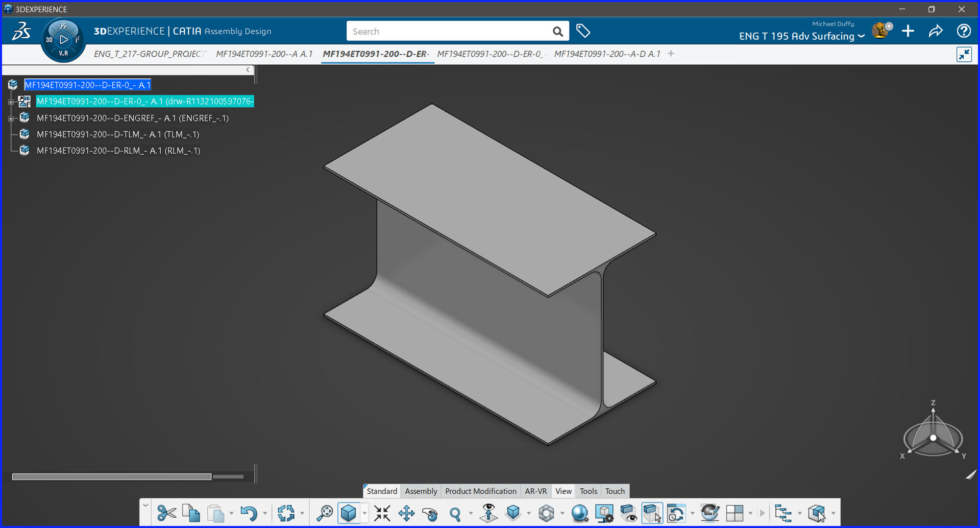The height and width of the screenshot is (528, 980).
Task: Click the monitor with gear display icon
Action: tap(604, 513)
